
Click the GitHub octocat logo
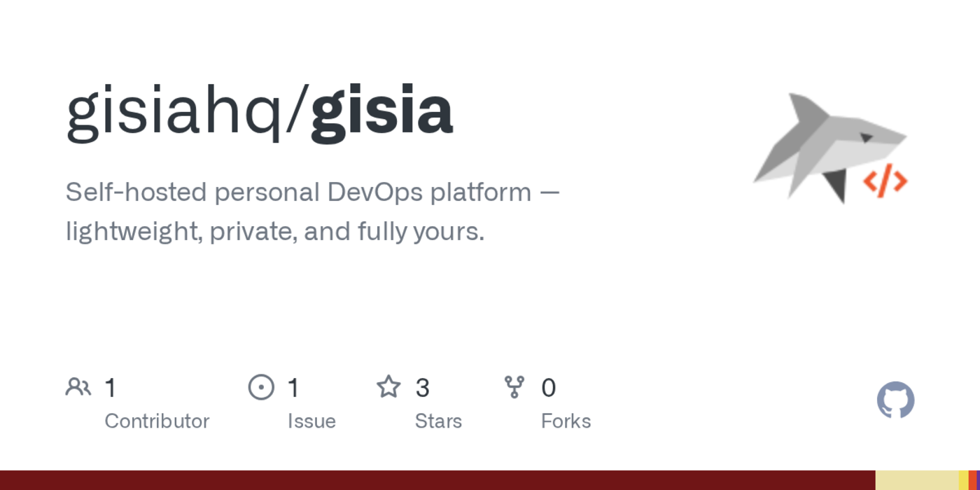click(895, 400)
